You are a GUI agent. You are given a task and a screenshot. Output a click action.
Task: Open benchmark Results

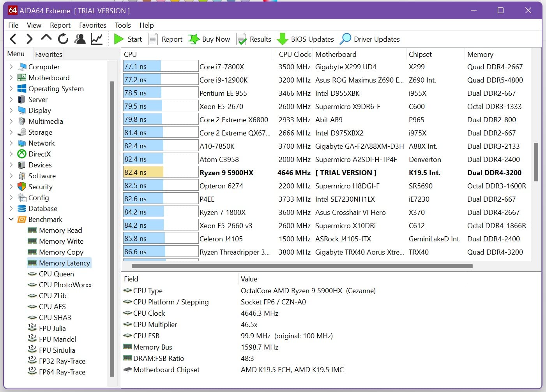(254, 39)
